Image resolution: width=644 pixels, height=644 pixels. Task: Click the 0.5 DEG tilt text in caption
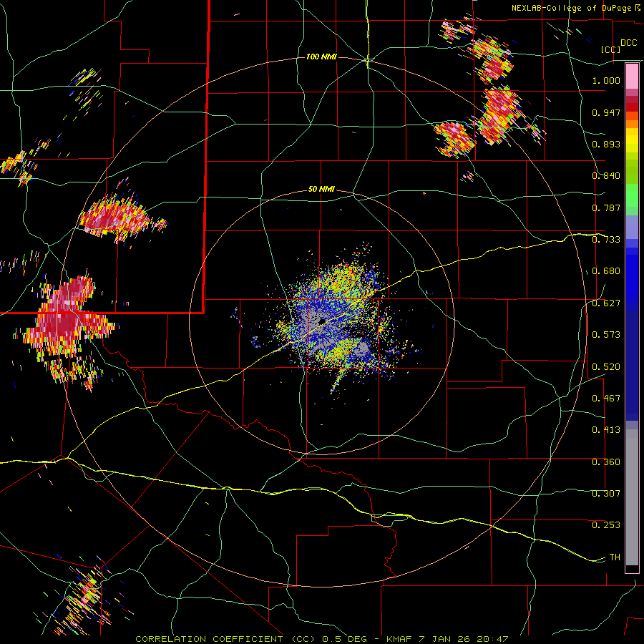click(344, 639)
